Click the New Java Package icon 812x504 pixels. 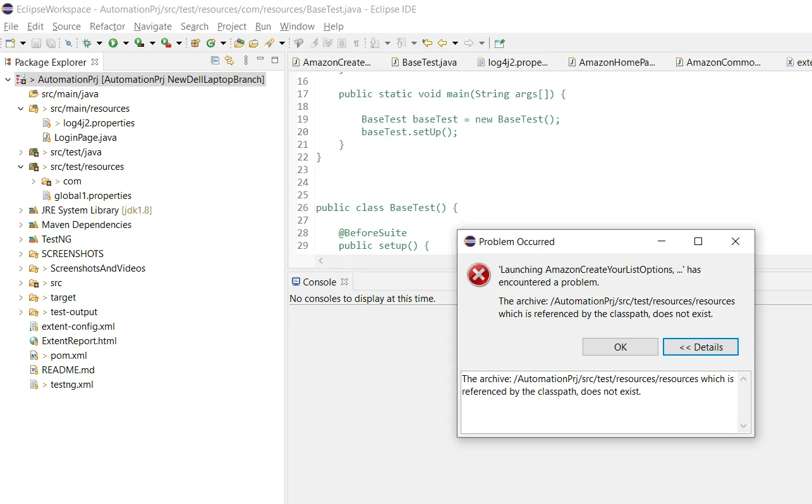click(195, 43)
